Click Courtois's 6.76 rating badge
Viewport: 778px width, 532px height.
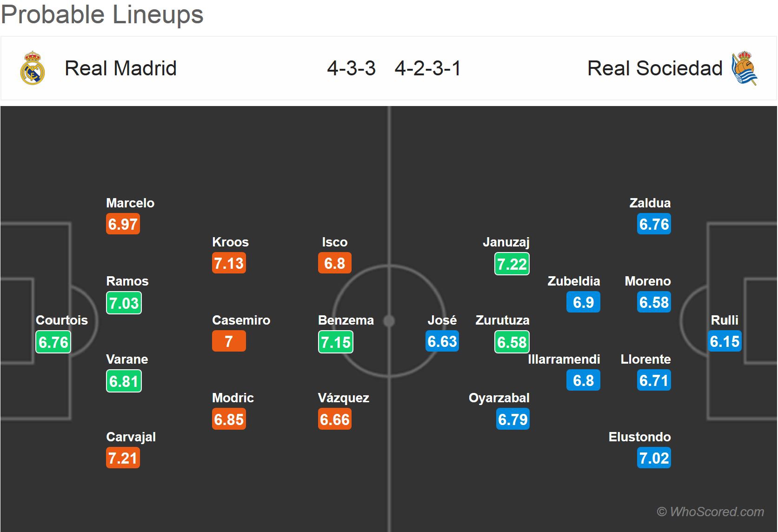click(x=53, y=342)
